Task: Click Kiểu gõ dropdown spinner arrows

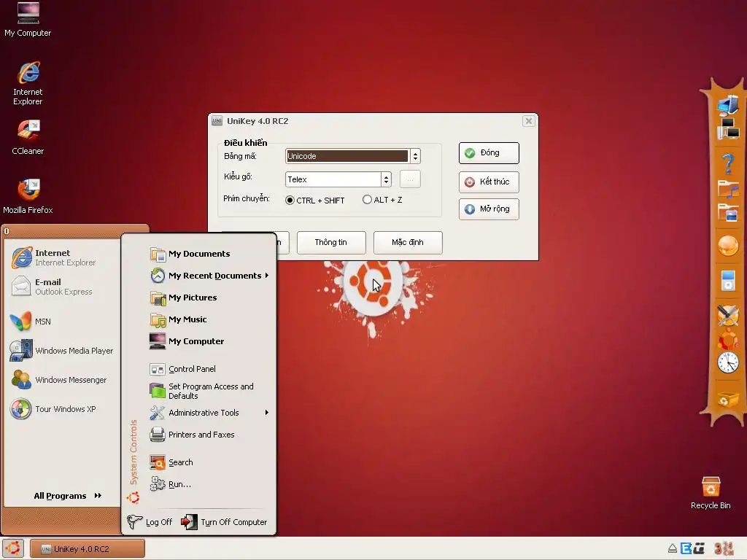Action: click(x=387, y=179)
